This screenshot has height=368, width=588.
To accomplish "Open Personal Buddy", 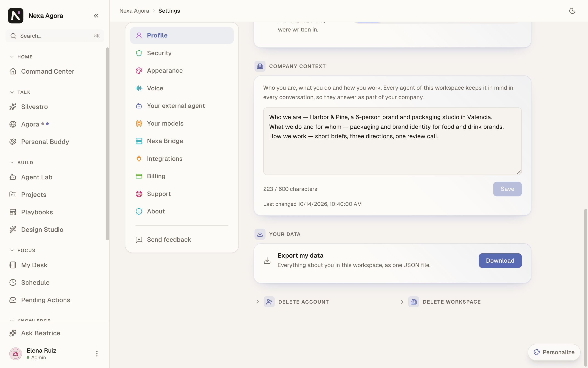I will pyautogui.click(x=55, y=142).
